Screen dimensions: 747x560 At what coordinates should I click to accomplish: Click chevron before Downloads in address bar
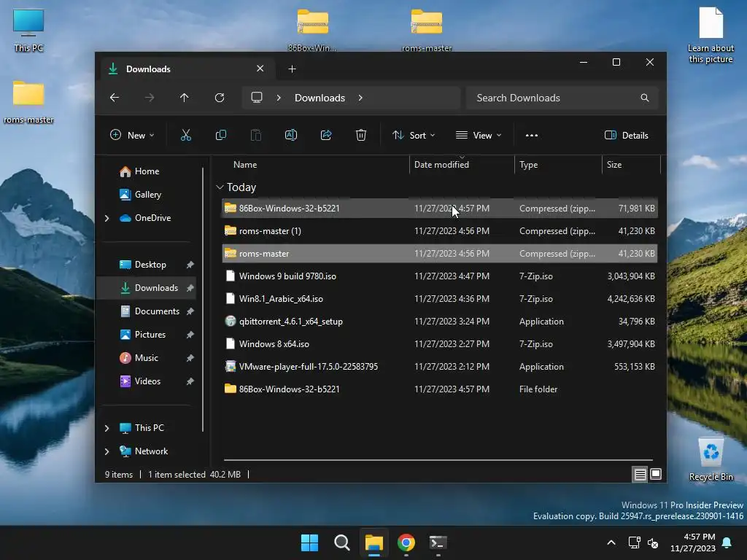279,98
